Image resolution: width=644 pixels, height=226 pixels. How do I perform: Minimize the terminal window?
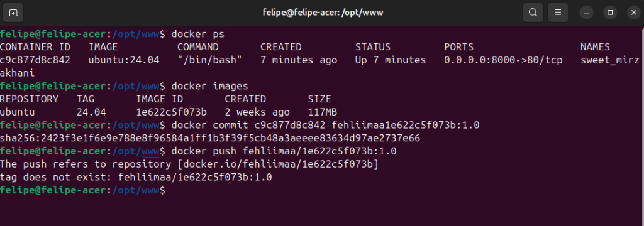(x=587, y=13)
